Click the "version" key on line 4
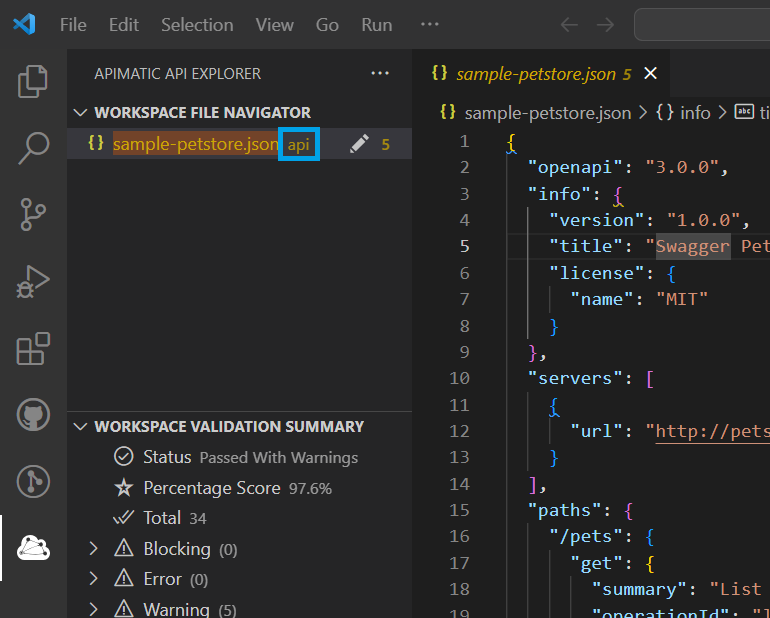Image resolution: width=770 pixels, height=618 pixels. coord(596,220)
